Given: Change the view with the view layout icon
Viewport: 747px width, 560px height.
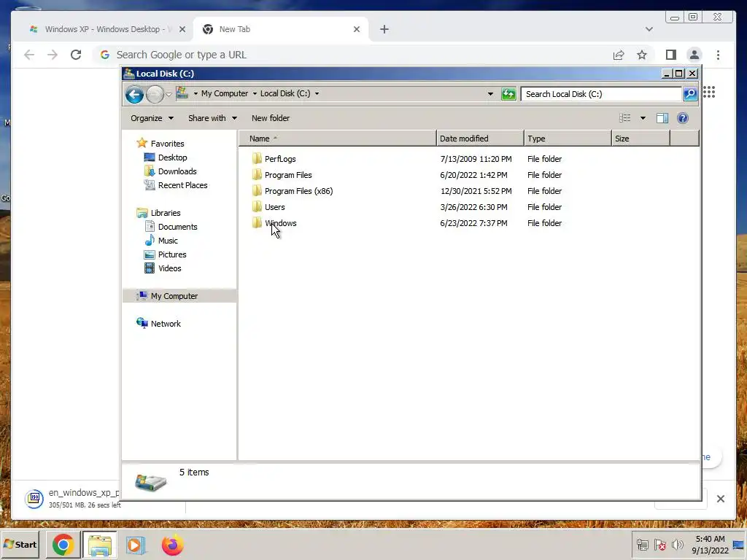Looking at the screenshot, I should 624,118.
